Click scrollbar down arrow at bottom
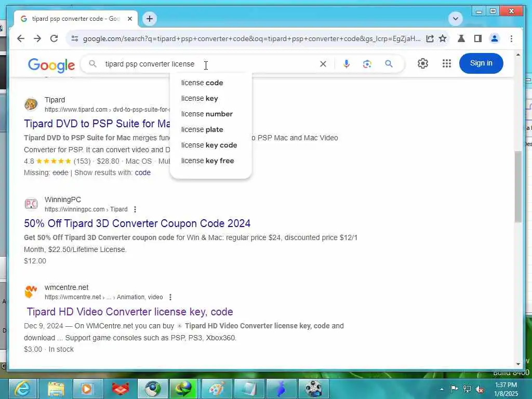 tap(518, 364)
